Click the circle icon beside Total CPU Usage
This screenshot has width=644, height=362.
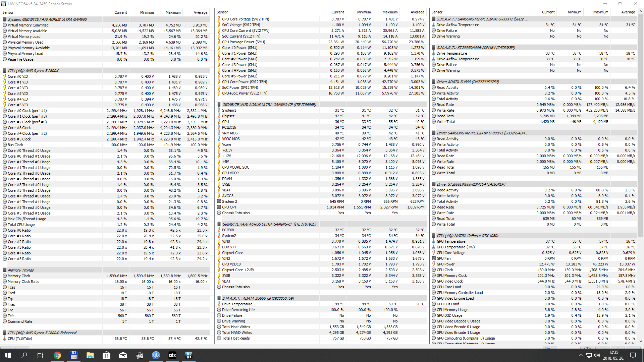coord(5,225)
